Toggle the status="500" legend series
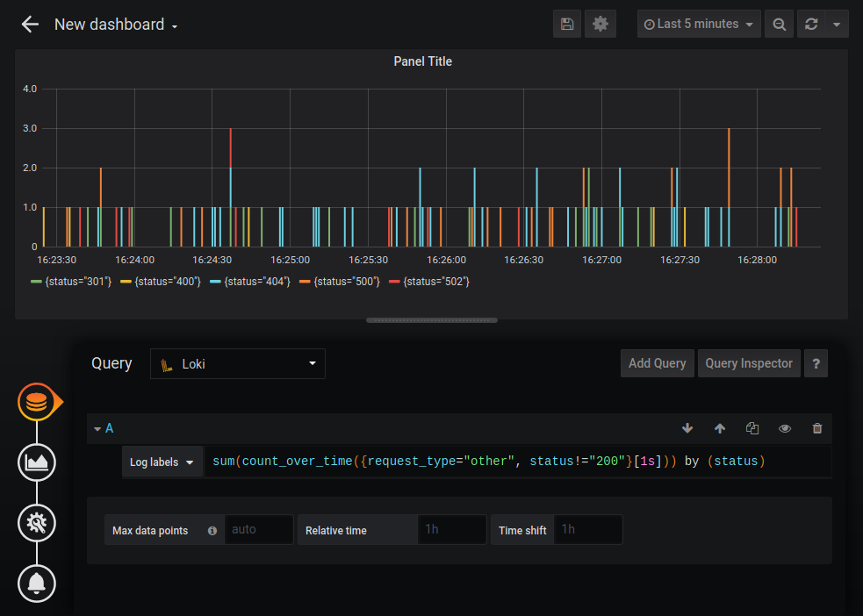This screenshot has width=863, height=616. pyautogui.click(x=346, y=282)
